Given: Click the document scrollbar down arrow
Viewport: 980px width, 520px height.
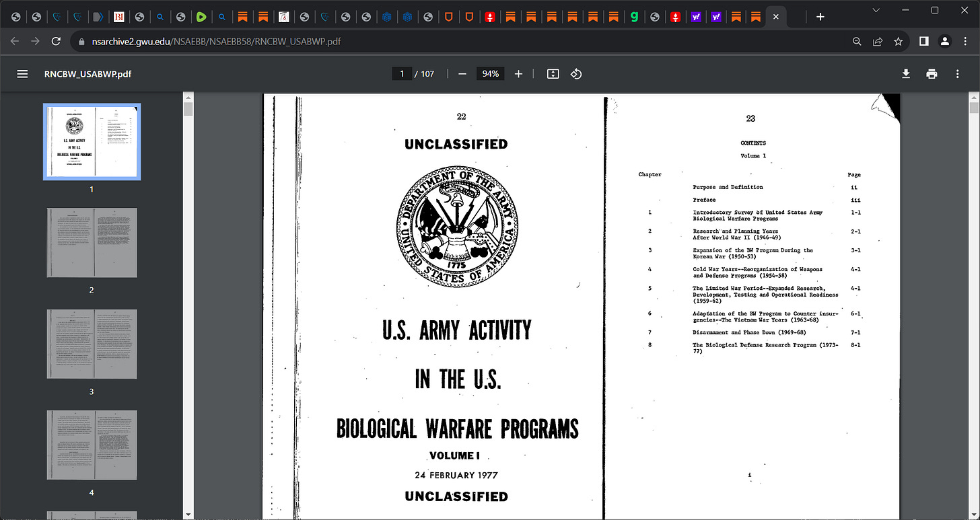Looking at the screenshot, I should tap(974, 515).
